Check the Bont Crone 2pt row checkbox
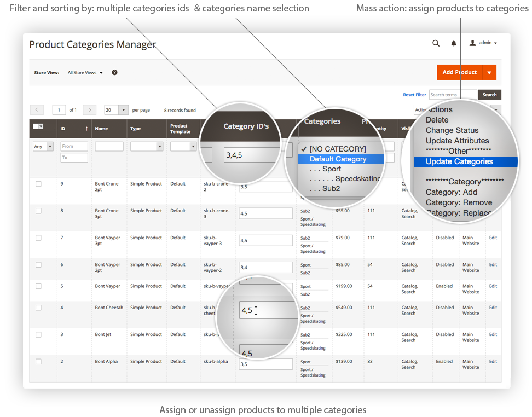The image size is (532, 417). coord(38,184)
